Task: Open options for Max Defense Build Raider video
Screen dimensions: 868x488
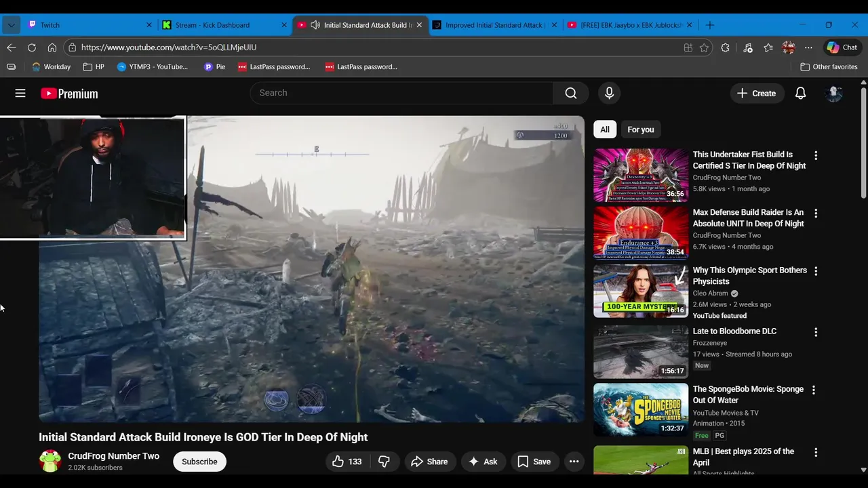Action: pyautogui.click(x=816, y=213)
